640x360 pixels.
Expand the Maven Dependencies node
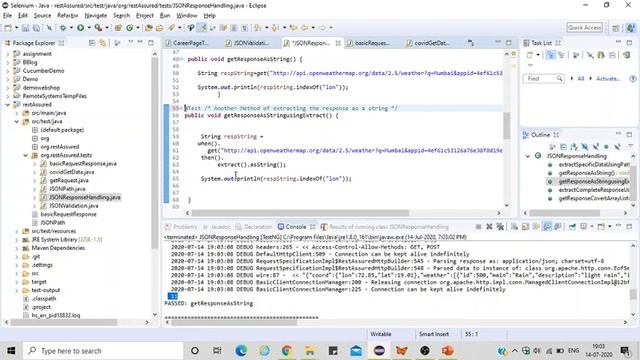17,248
